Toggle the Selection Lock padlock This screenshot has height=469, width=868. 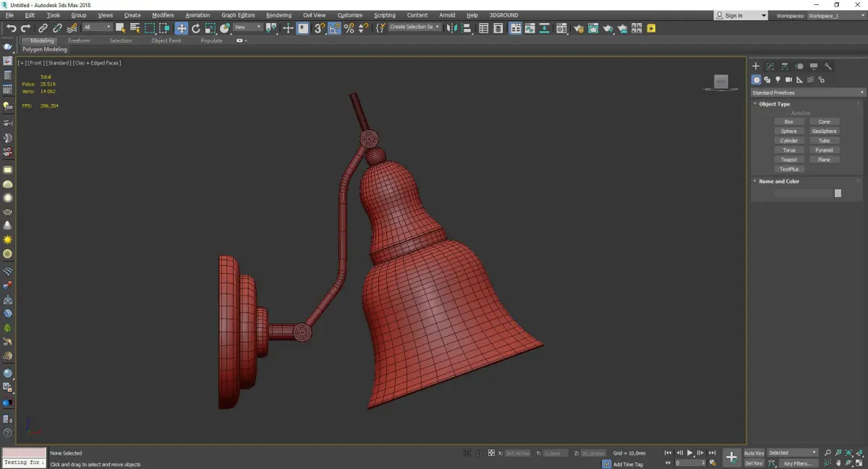[x=479, y=452]
